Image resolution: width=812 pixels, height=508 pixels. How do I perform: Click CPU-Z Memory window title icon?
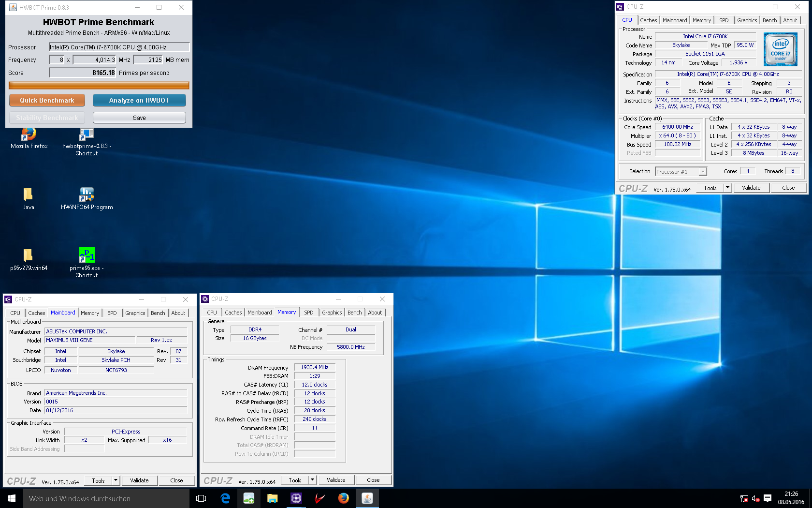(205, 299)
